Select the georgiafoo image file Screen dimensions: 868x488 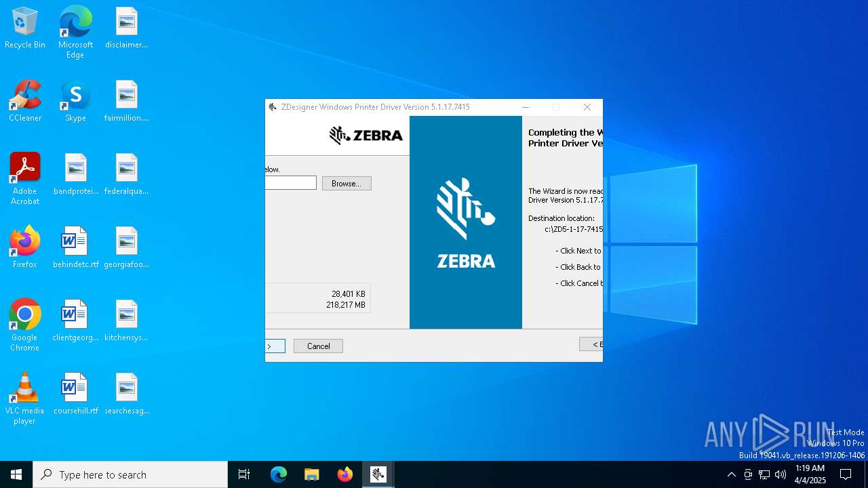point(126,248)
